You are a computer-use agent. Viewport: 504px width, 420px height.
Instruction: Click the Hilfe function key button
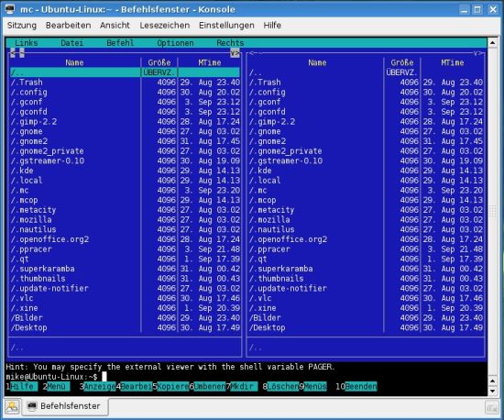click(x=24, y=386)
